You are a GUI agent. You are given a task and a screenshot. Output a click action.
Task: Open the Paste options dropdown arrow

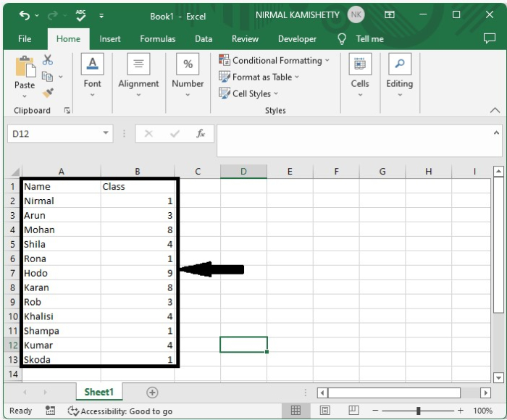[x=25, y=96]
